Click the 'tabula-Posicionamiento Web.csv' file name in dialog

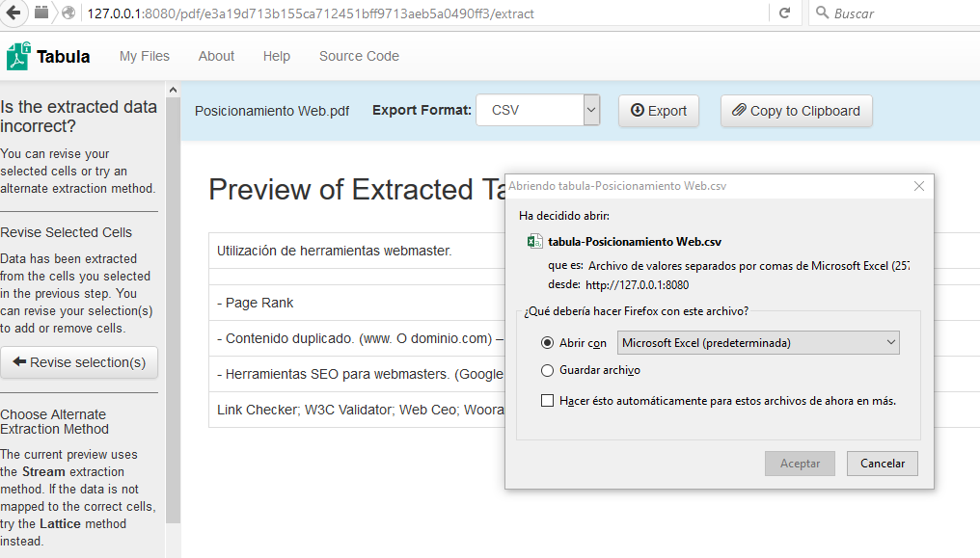click(x=635, y=242)
